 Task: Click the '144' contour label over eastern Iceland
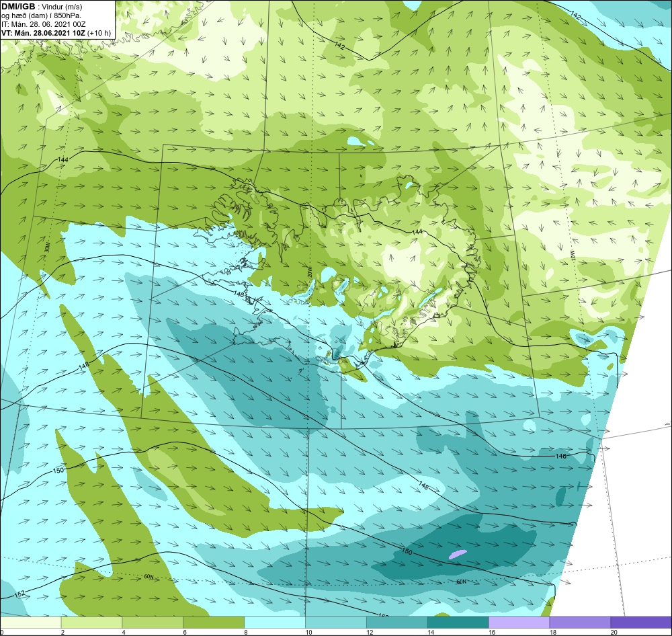[417, 231]
